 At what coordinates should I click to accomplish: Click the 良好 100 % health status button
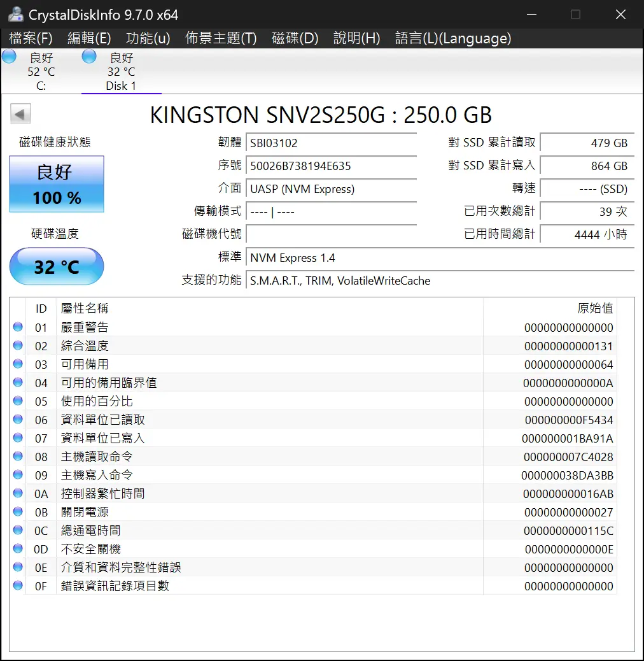(57, 184)
